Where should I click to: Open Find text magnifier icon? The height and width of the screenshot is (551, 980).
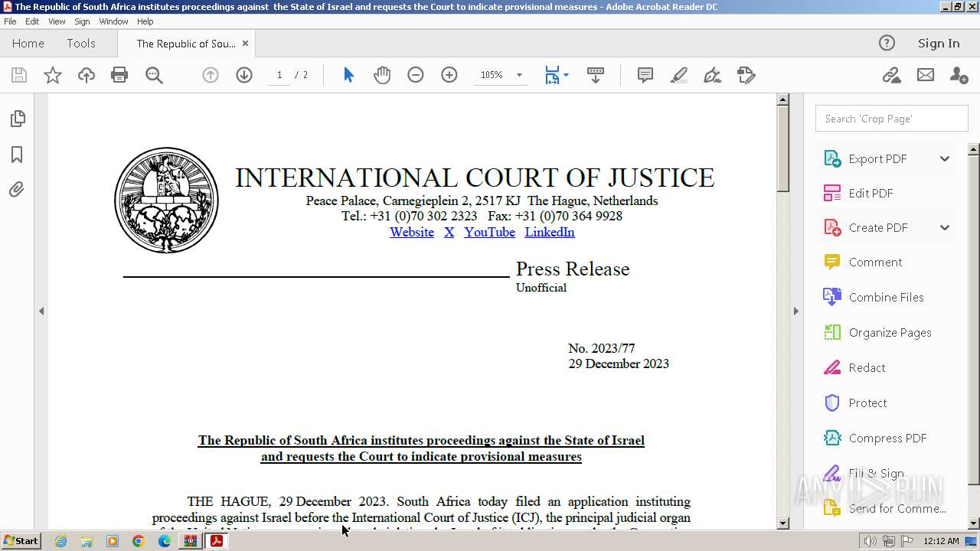click(154, 75)
